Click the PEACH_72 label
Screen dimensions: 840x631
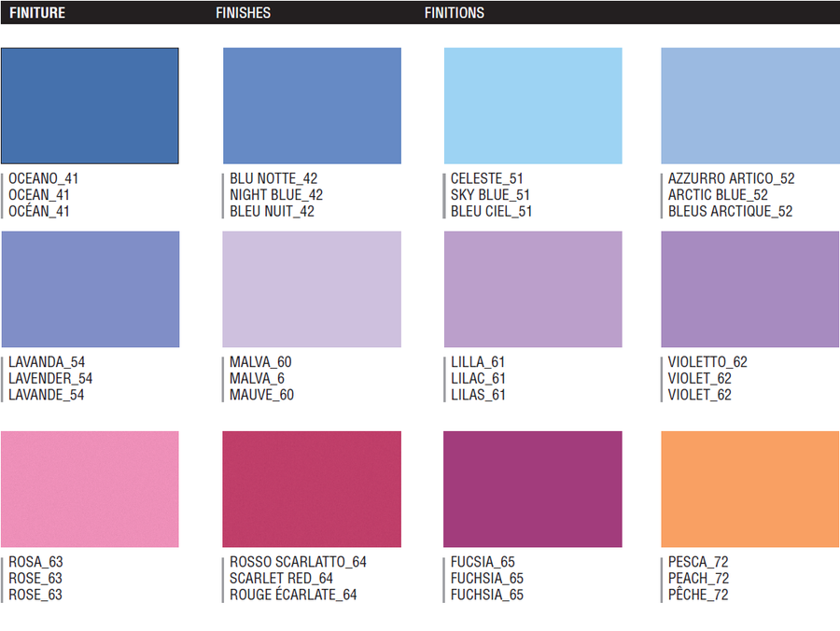tap(698, 579)
